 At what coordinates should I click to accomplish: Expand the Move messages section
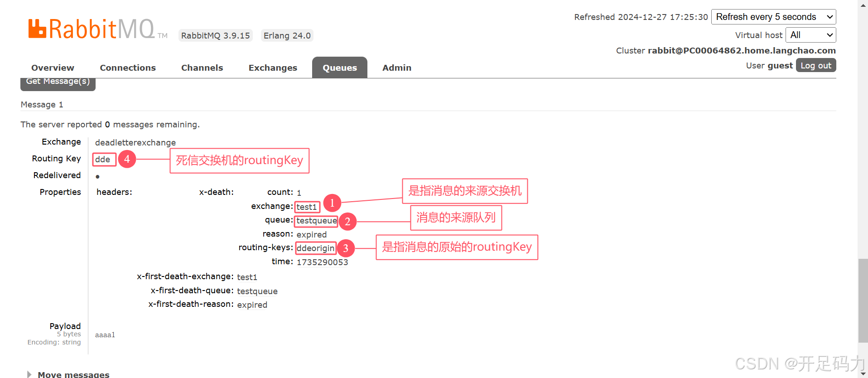point(73,374)
